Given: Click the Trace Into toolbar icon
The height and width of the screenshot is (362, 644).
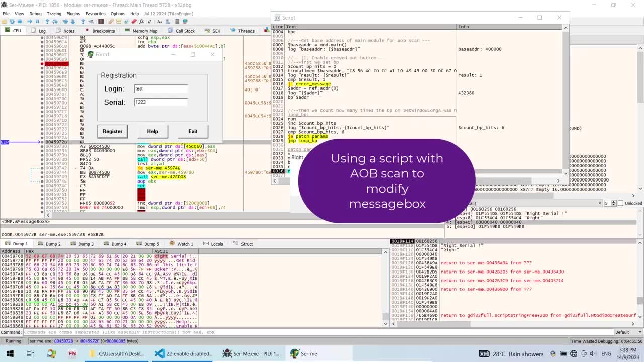Looking at the screenshot, I should (x=65, y=22).
